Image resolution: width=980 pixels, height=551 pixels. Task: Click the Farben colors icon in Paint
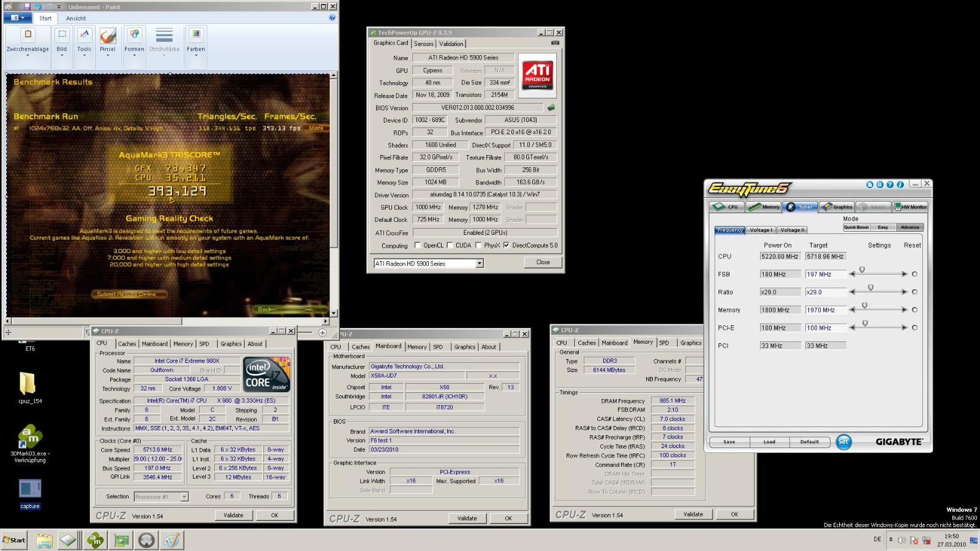click(196, 35)
